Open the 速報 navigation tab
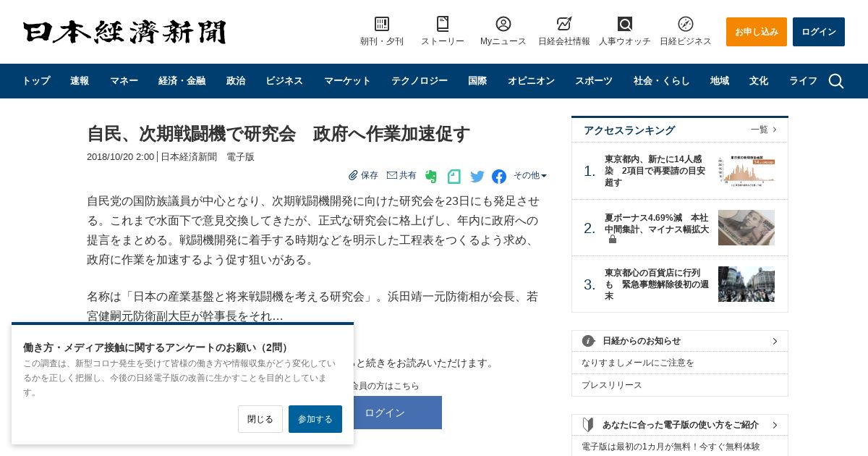The image size is (868, 456). (80, 81)
